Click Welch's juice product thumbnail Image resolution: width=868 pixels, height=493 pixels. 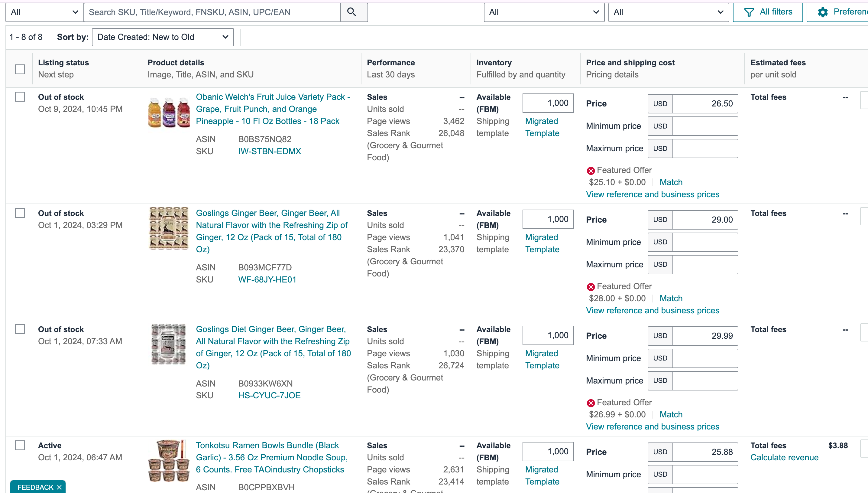169,113
